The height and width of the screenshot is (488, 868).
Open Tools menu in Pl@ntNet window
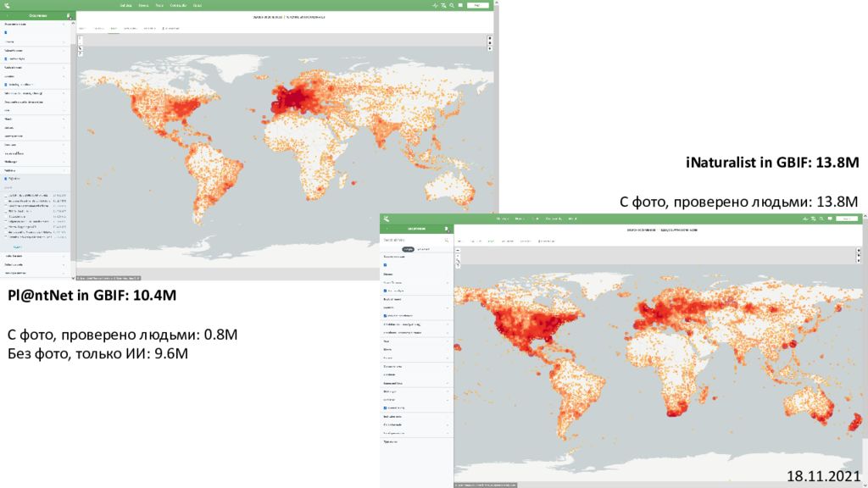tap(159, 6)
